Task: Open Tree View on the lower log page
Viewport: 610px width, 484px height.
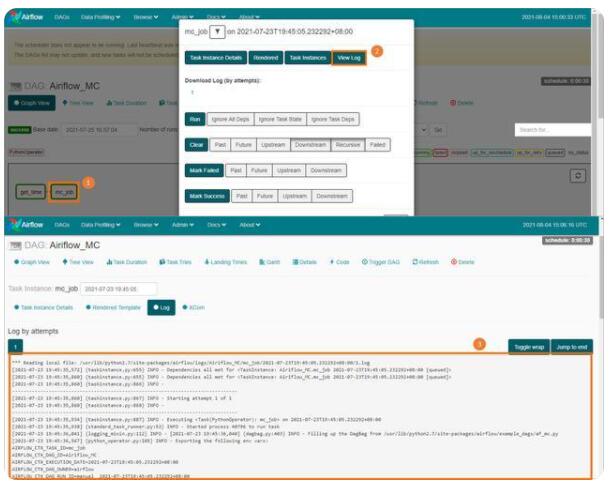Action: [x=78, y=262]
